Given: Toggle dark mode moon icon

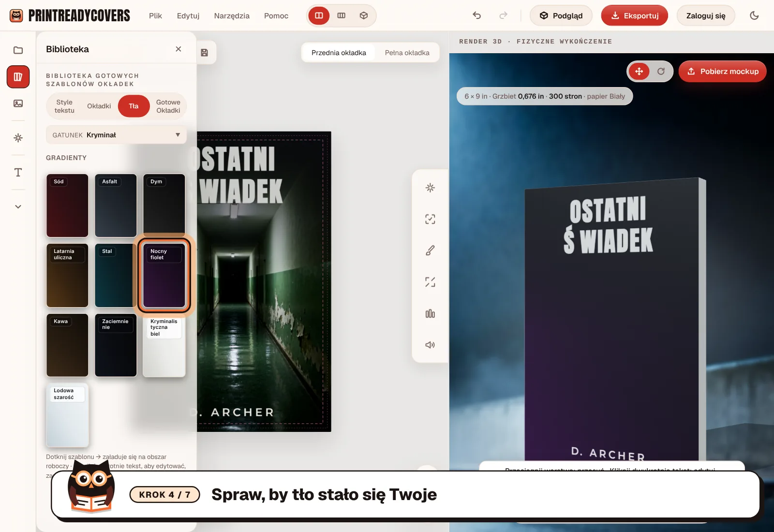Looking at the screenshot, I should (754, 15).
